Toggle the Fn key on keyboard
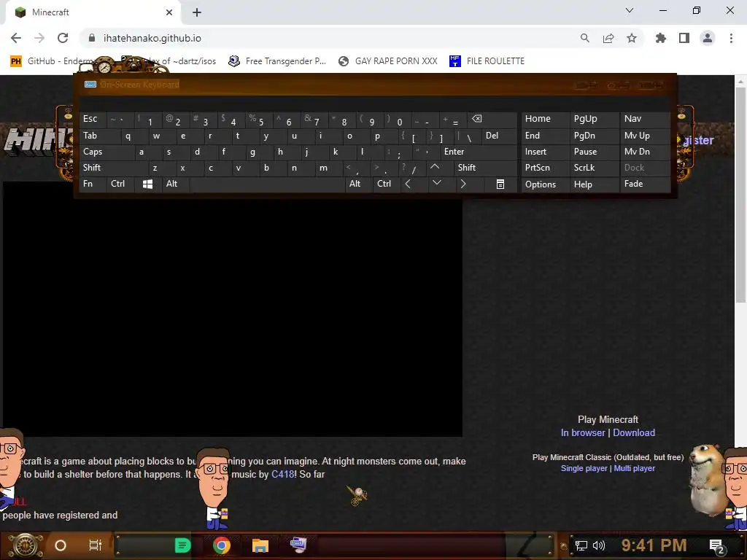Screen dimensions: 747x560 [93, 184]
